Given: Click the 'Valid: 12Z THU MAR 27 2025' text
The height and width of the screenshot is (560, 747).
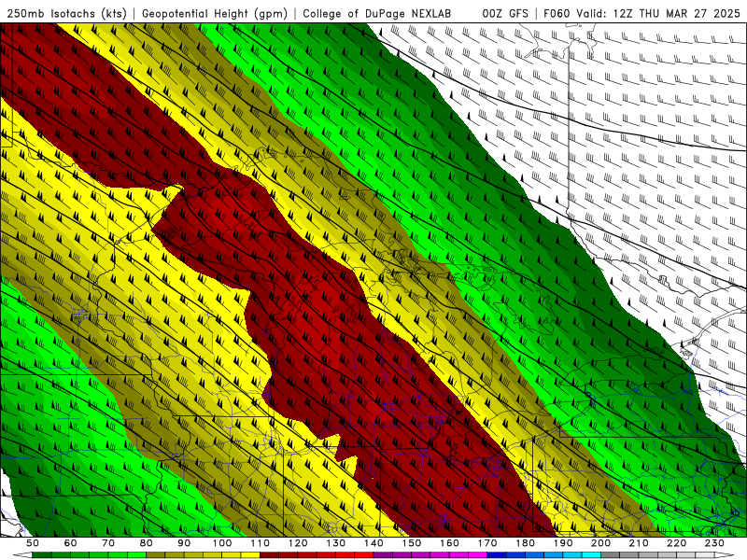Looking at the screenshot, I should tap(658, 14).
